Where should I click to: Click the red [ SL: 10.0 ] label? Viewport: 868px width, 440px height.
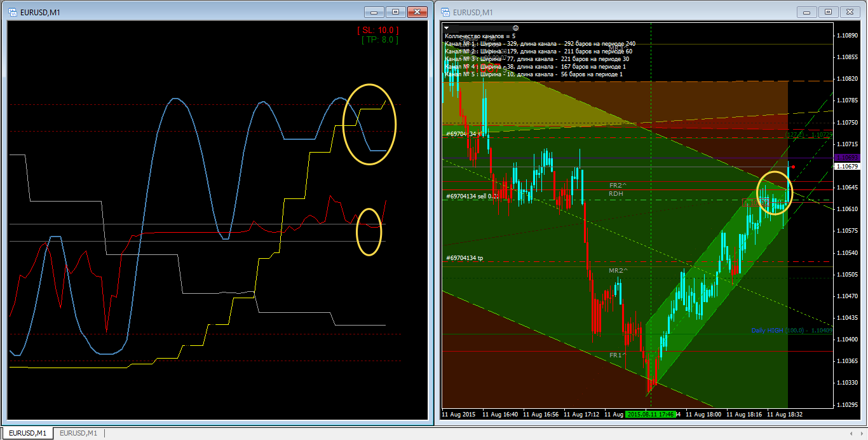click(x=378, y=30)
